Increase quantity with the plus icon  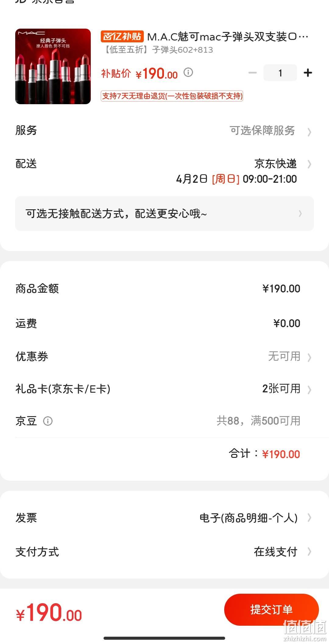(308, 73)
